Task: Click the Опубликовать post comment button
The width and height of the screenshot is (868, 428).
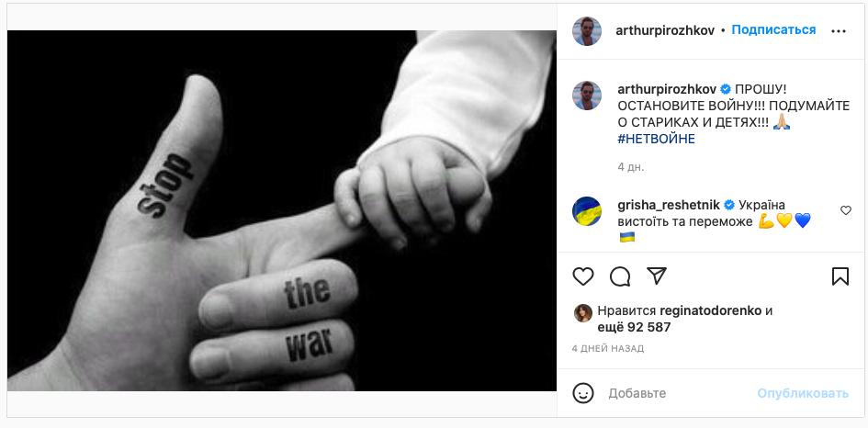Action: (x=803, y=393)
